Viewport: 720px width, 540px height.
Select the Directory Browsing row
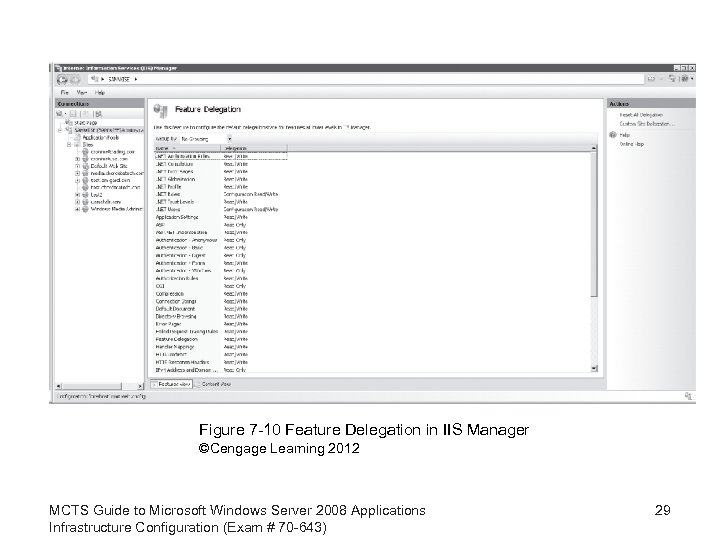(220, 316)
